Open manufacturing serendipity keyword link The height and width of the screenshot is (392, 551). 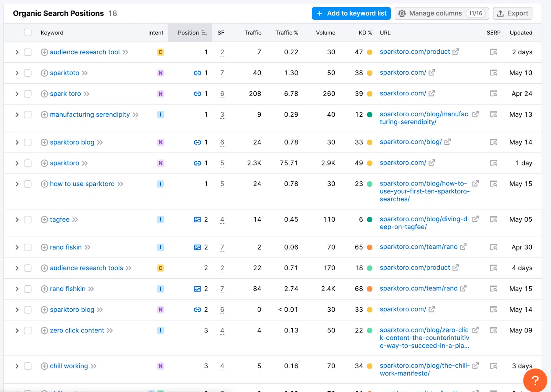point(90,115)
